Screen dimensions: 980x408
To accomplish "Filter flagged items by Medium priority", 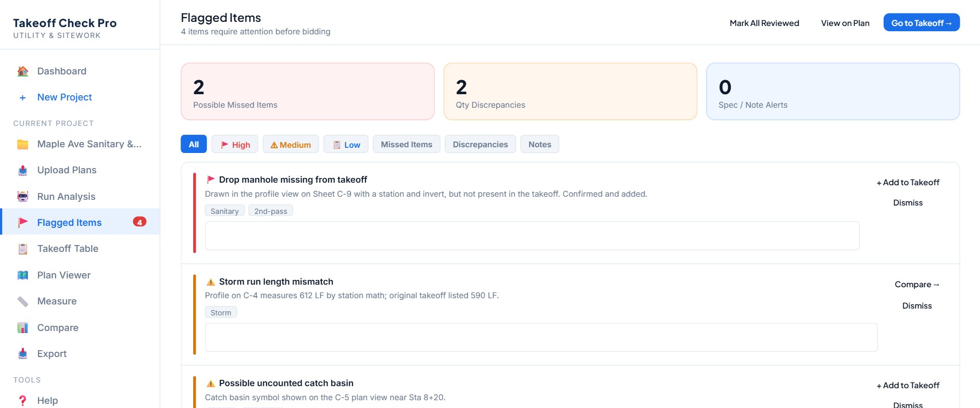I will coord(291,144).
